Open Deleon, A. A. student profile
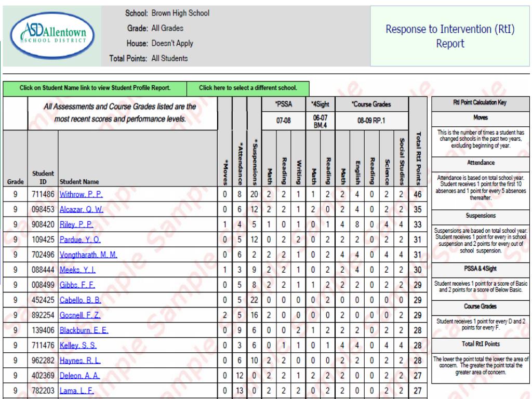532x399 pixels. click(x=79, y=376)
